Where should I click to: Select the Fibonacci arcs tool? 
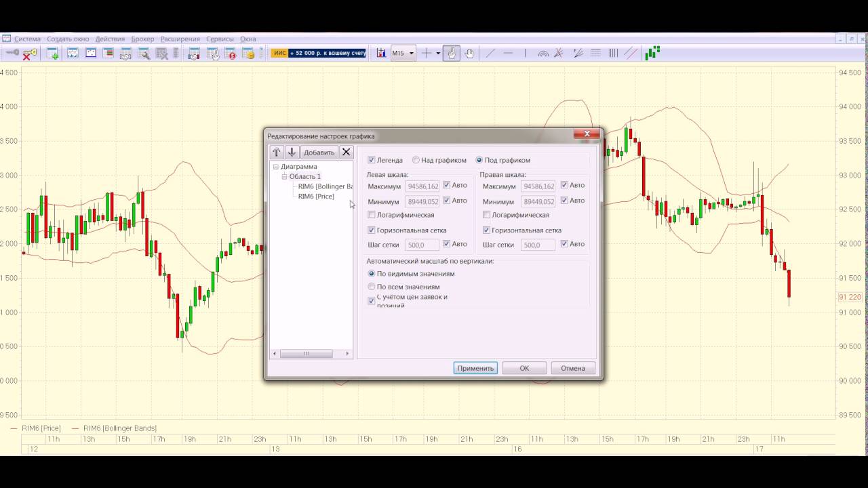pos(543,54)
